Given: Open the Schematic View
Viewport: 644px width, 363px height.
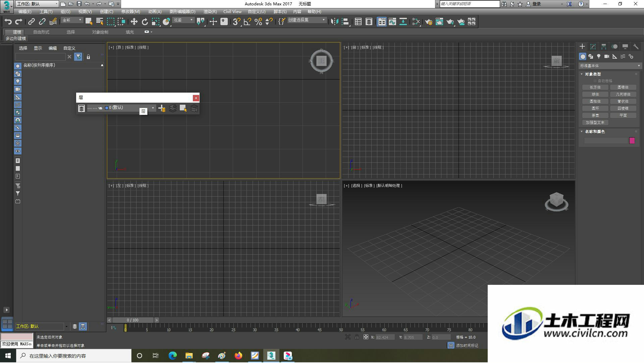Looking at the screenshot, I should tap(403, 22).
